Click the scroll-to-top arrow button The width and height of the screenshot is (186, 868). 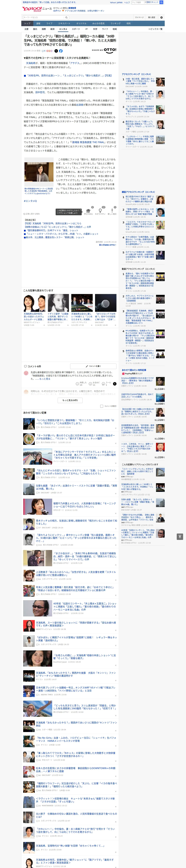[180, 536]
